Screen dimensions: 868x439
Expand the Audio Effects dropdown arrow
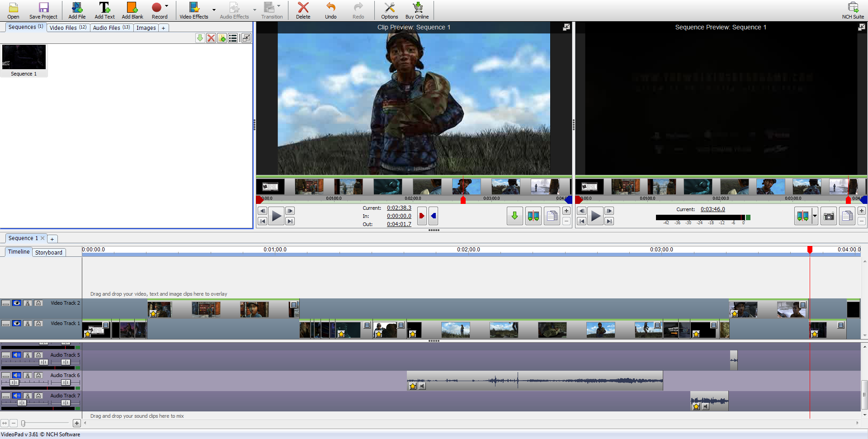click(x=255, y=10)
